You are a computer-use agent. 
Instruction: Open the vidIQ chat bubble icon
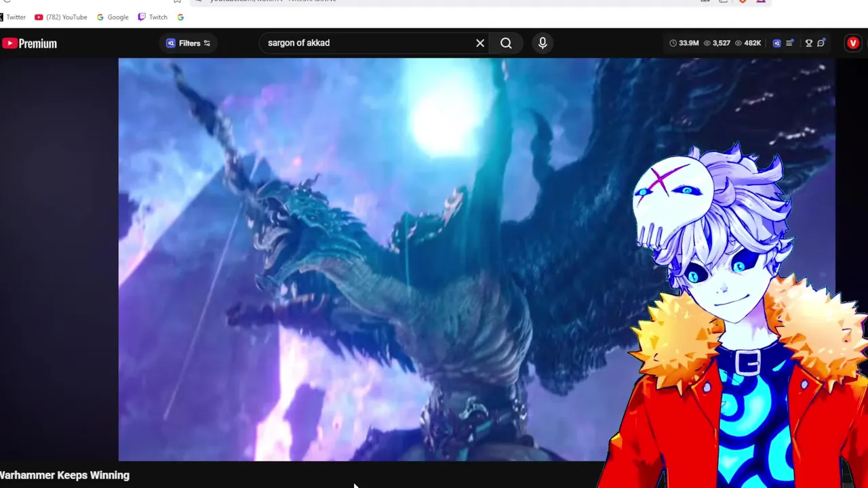pos(821,43)
